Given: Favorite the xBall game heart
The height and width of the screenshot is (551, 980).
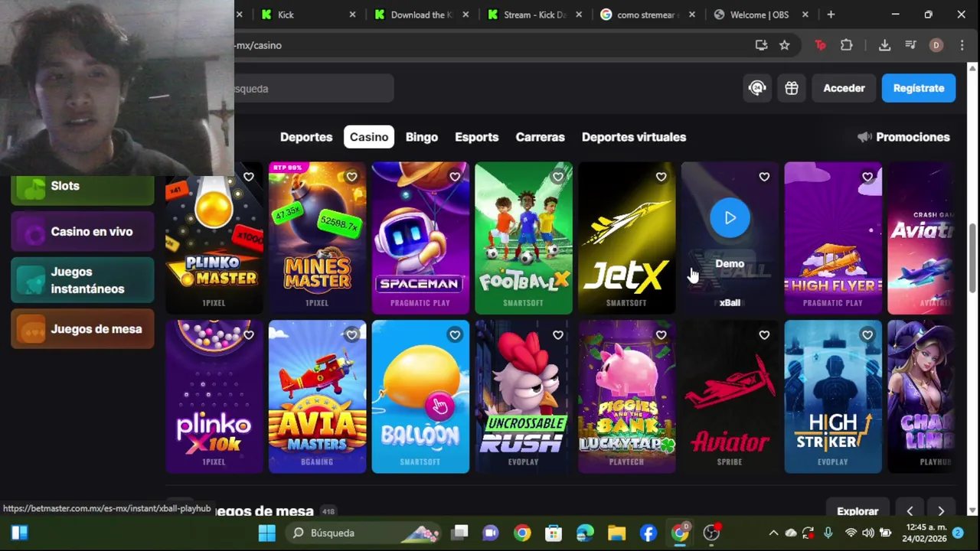Looking at the screenshot, I should point(764,177).
